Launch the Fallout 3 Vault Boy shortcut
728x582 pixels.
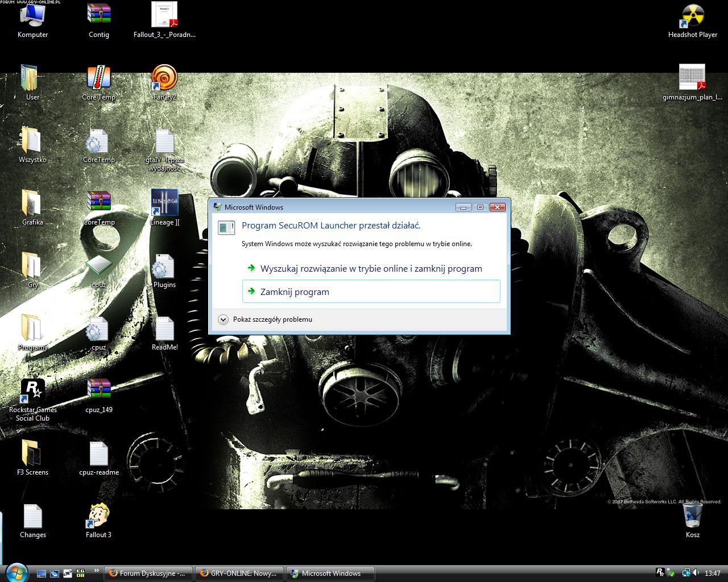pyautogui.click(x=98, y=521)
